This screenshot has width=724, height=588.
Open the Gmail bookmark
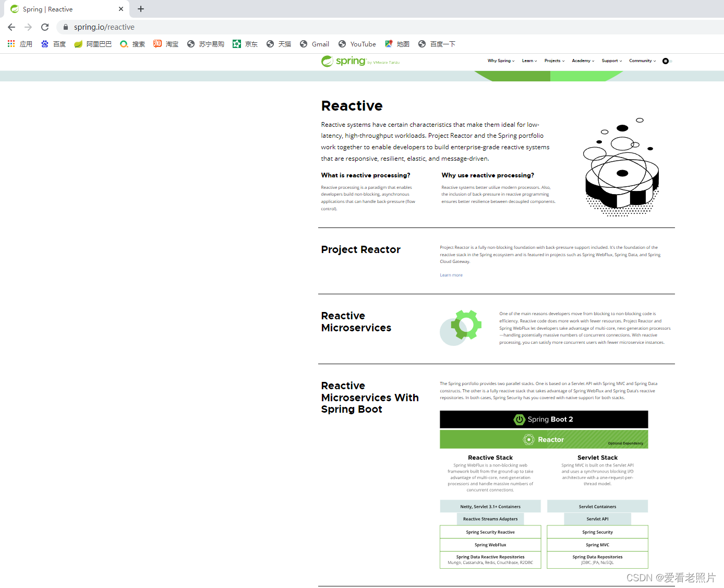pyautogui.click(x=315, y=44)
